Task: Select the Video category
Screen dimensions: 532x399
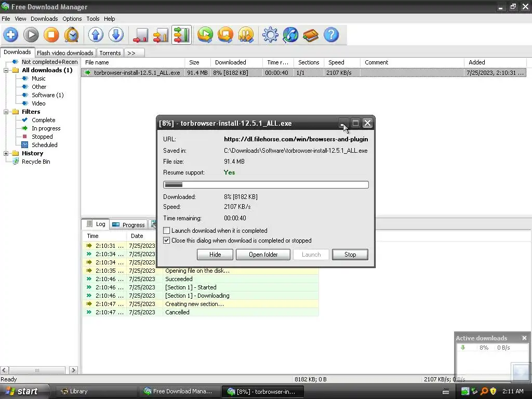Action: pos(38,103)
